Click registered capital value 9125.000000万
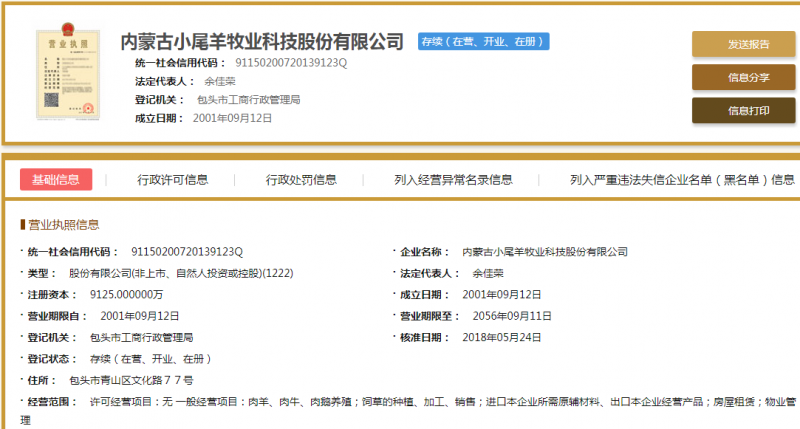This screenshot has height=429, width=800. point(127,294)
